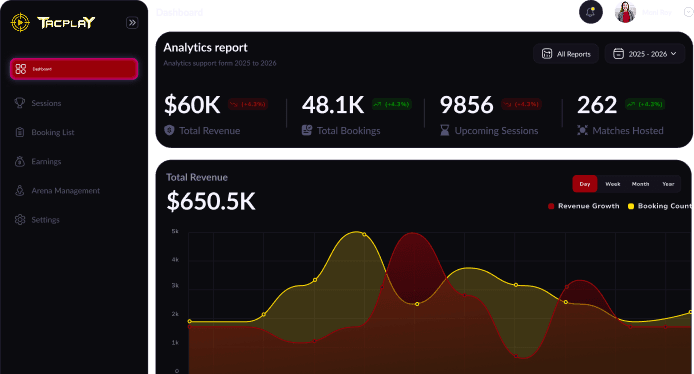Click the 9856 Upcoming Sessions figure
This screenshot has height=374, width=694.
click(467, 105)
